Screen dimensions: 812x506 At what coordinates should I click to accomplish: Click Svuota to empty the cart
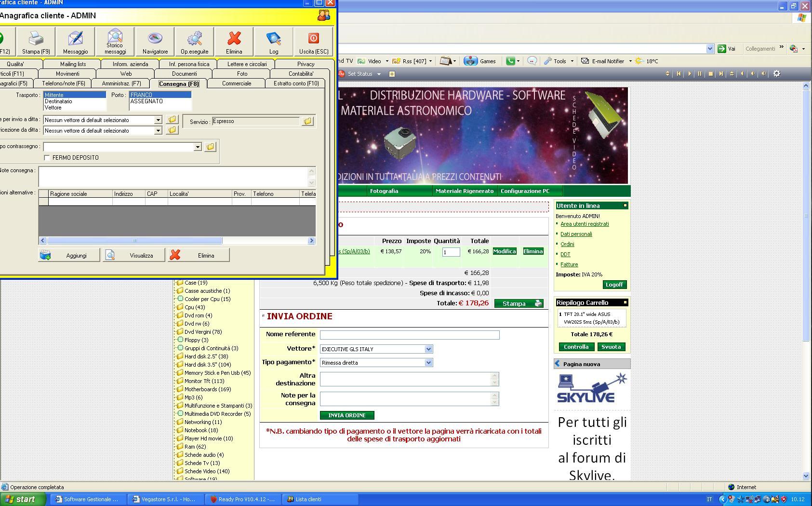click(611, 347)
